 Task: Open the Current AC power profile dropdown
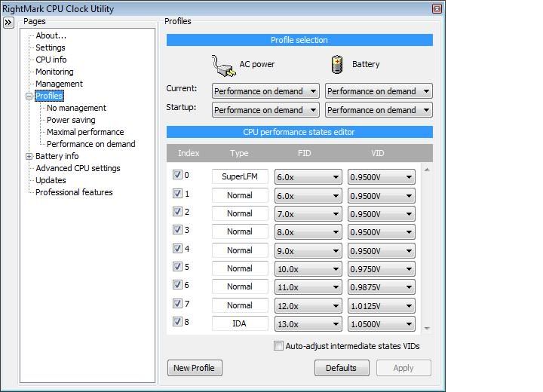(x=265, y=91)
